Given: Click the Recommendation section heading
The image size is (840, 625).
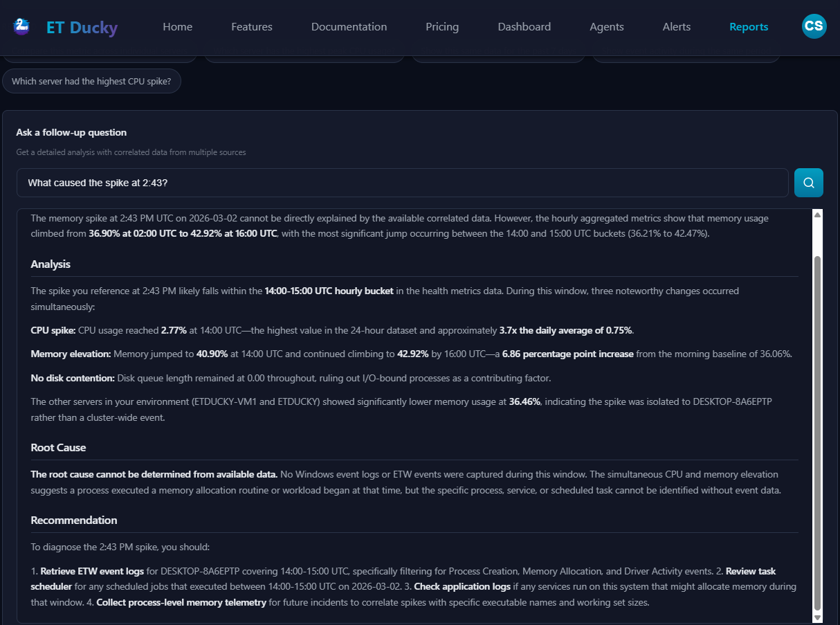Looking at the screenshot, I should [74, 520].
